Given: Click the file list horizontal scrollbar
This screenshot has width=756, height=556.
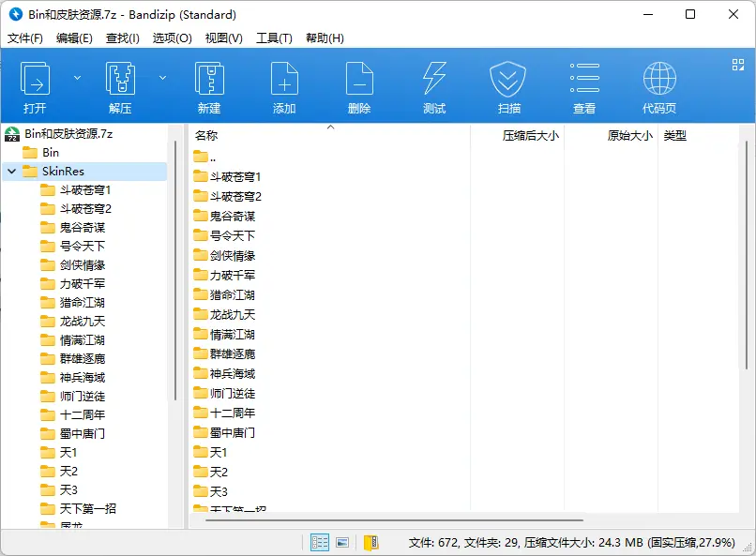Looking at the screenshot, I should click(x=394, y=520).
